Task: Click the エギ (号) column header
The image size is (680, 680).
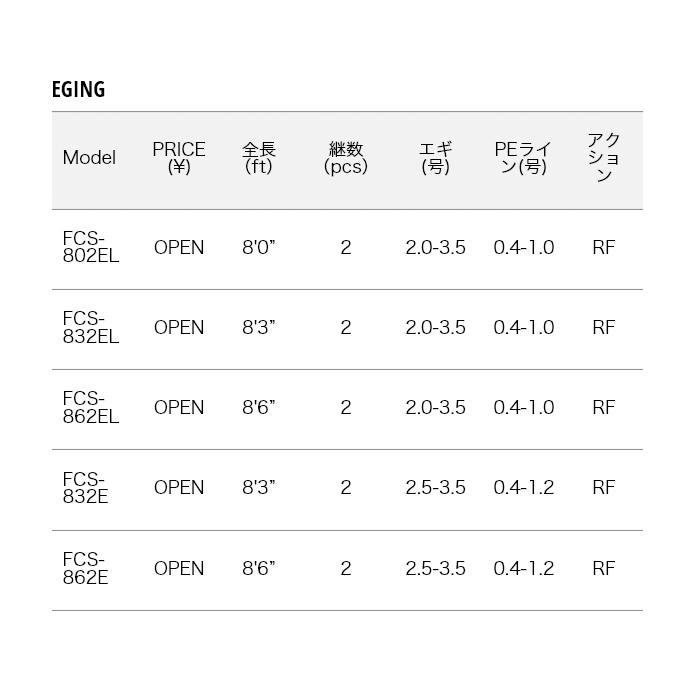Action: [436, 158]
